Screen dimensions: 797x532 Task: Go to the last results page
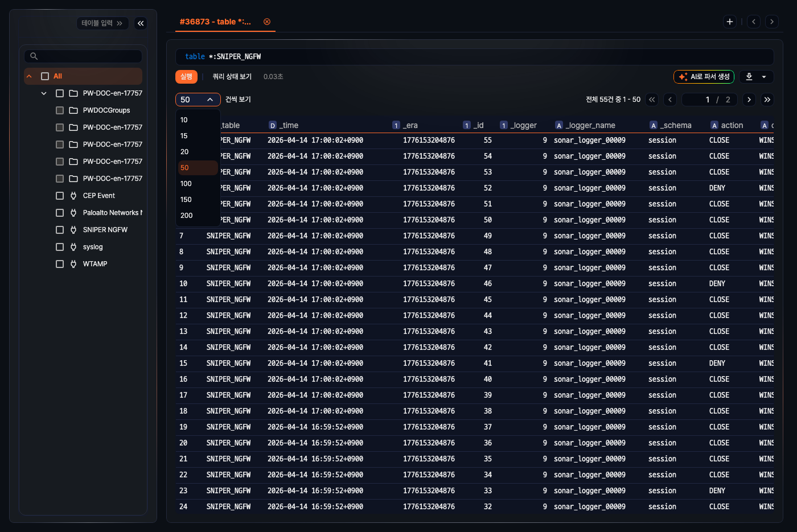767,100
